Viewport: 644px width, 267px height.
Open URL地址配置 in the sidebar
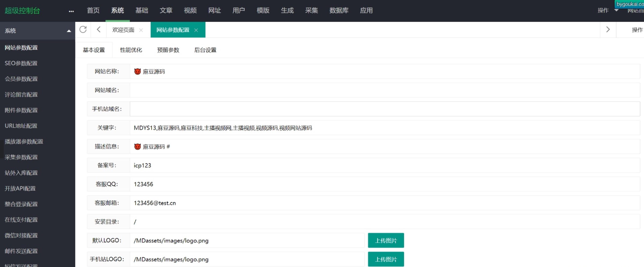[21, 126]
